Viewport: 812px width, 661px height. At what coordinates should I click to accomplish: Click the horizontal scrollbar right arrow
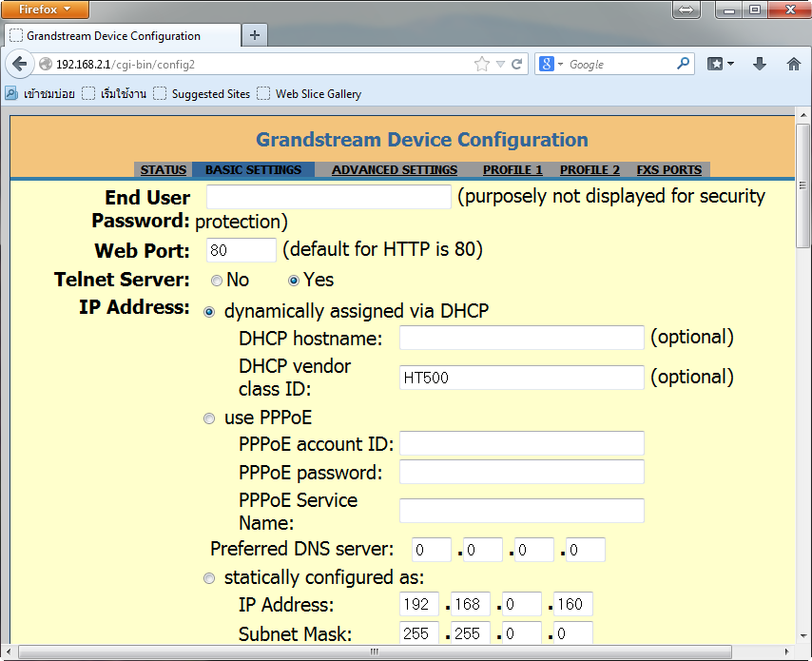(787, 651)
